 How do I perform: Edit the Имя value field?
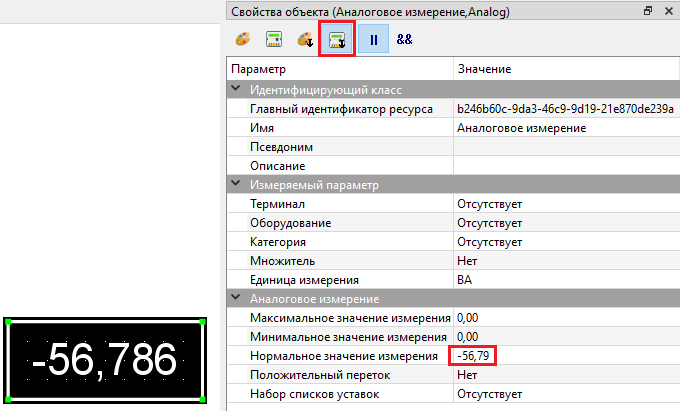click(x=565, y=128)
